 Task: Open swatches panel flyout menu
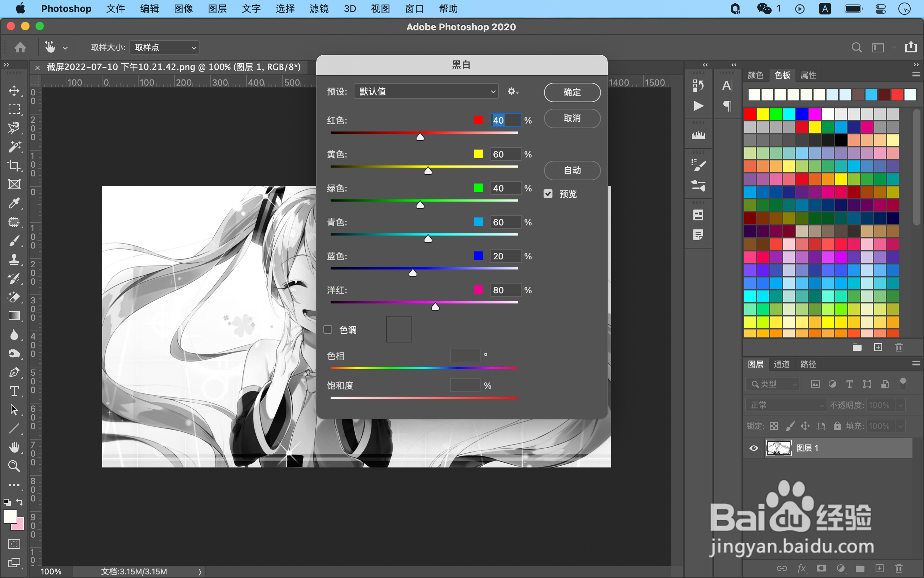pyautogui.click(x=916, y=75)
